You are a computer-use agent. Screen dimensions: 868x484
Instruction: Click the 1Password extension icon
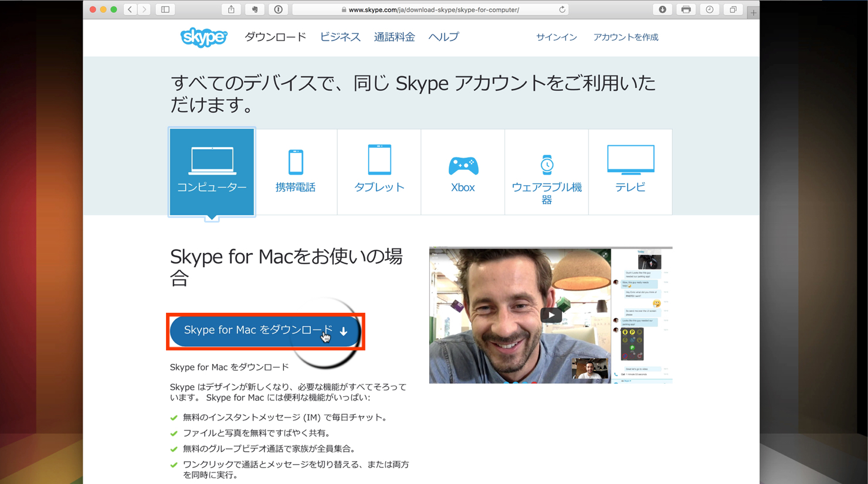278,9
